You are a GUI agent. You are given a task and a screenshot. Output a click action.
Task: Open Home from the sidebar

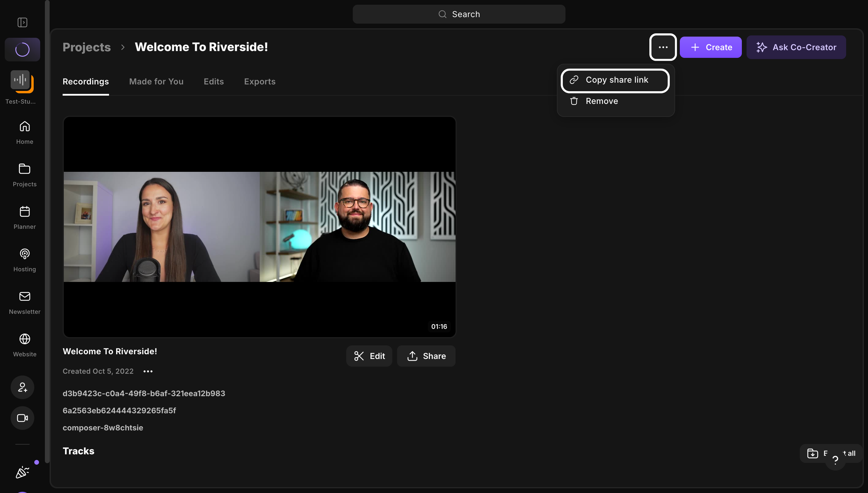tap(25, 132)
